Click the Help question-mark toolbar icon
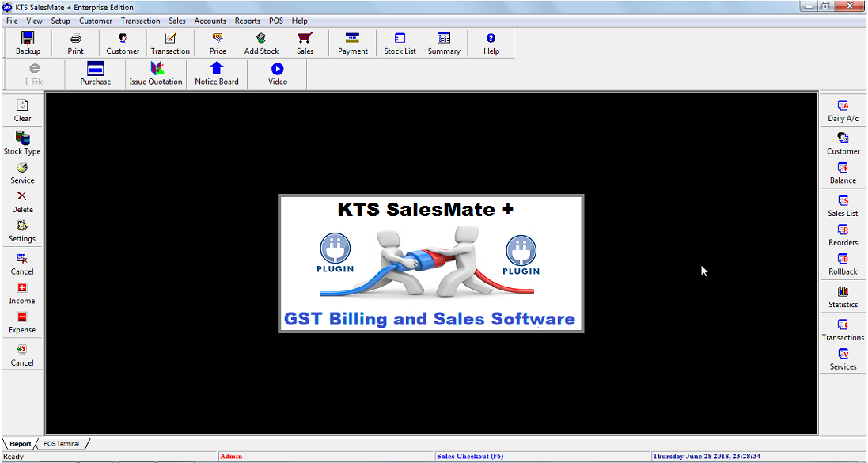The width and height of the screenshot is (868, 463). tap(491, 38)
